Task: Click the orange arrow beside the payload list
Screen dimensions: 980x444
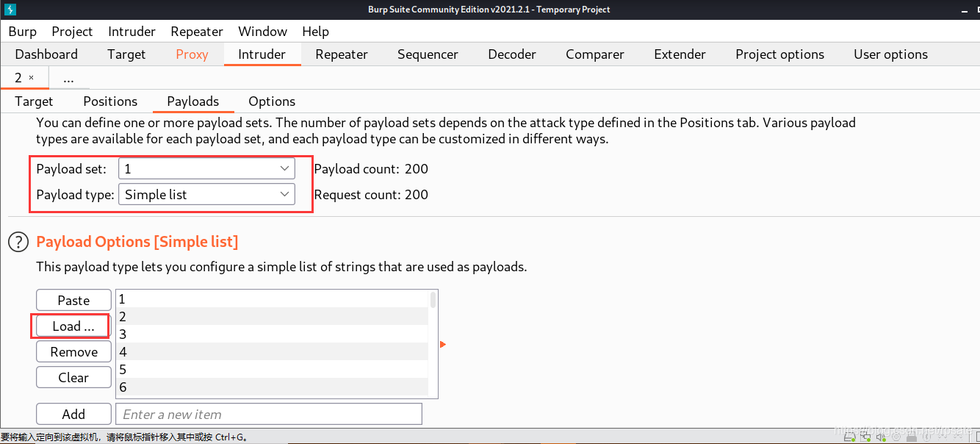Action: click(443, 344)
